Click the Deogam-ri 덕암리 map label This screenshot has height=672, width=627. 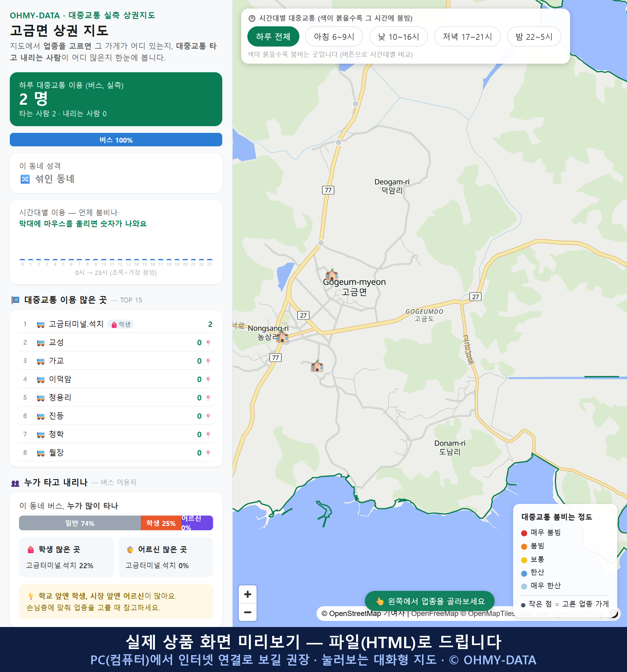(392, 186)
